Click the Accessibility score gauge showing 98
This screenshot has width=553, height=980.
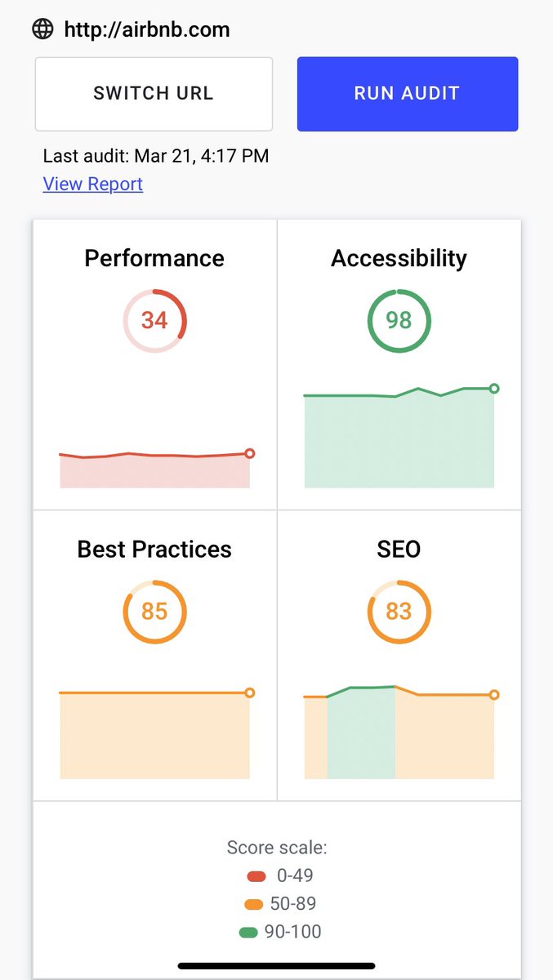pyautogui.click(x=399, y=320)
